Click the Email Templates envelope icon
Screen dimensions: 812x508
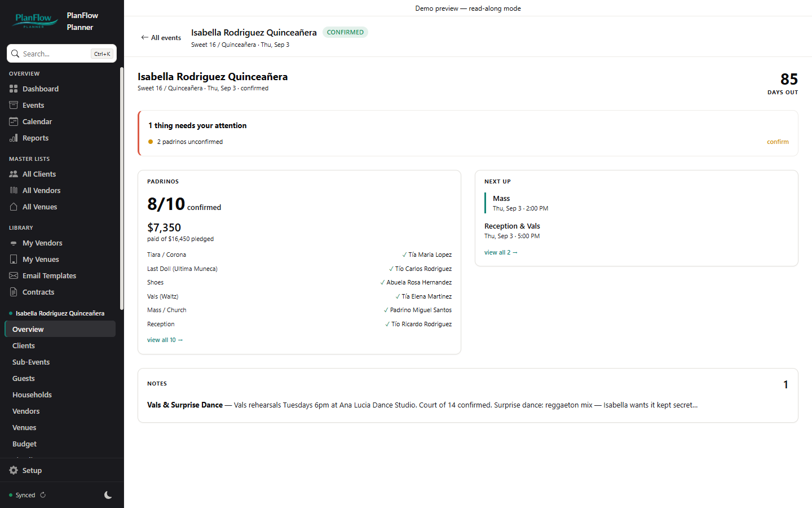[x=14, y=275]
